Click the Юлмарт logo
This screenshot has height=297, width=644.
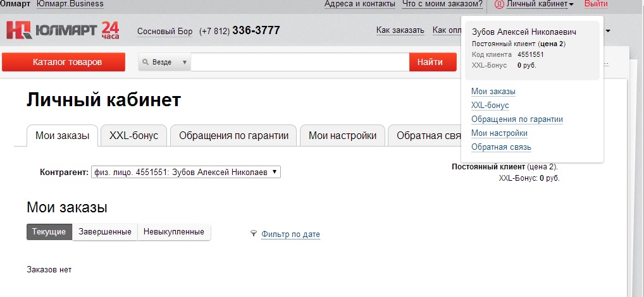pyautogui.click(x=63, y=30)
